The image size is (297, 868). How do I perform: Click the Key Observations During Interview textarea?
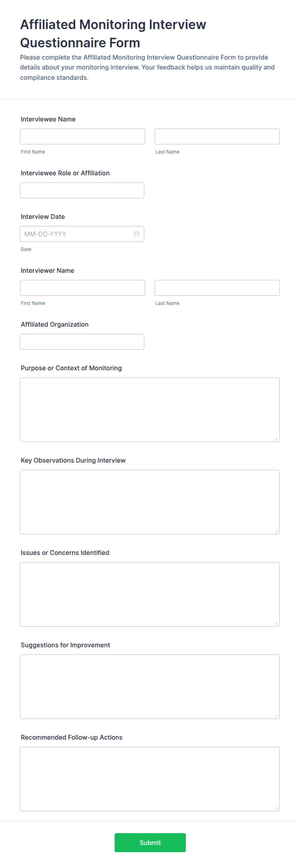pyautogui.click(x=150, y=502)
